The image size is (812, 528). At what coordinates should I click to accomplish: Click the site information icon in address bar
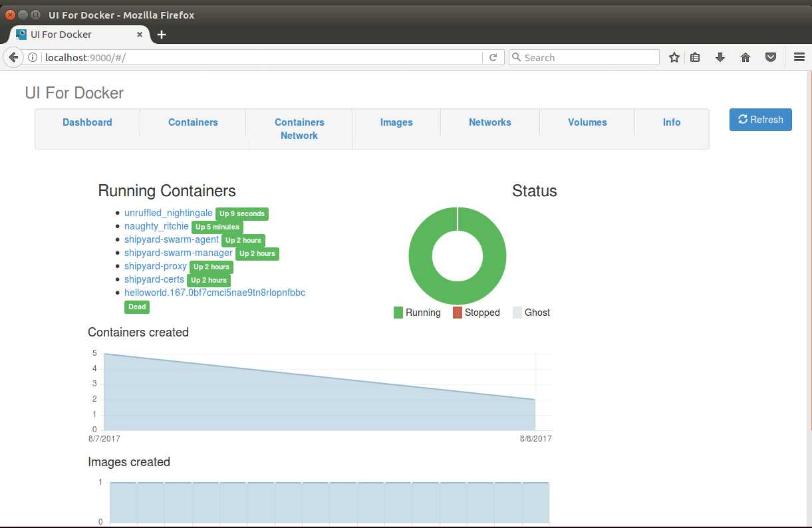pyautogui.click(x=32, y=57)
